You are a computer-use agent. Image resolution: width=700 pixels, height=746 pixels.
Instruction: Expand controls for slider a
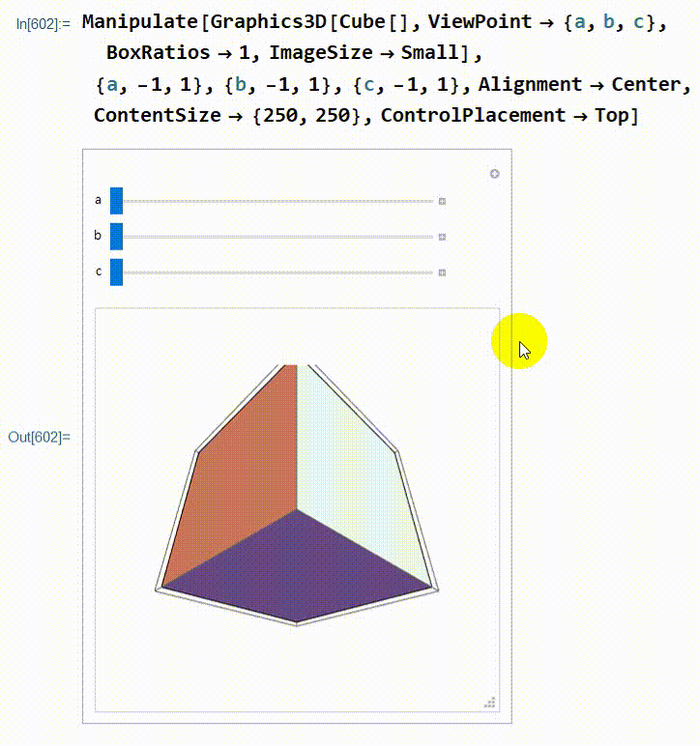pyautogui.click(x=442, y=201)
